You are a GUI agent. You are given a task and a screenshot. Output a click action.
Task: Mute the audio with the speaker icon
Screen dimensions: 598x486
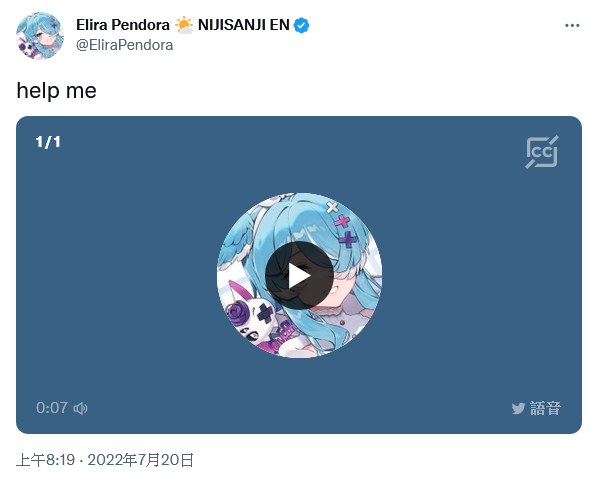coord(80,409)
